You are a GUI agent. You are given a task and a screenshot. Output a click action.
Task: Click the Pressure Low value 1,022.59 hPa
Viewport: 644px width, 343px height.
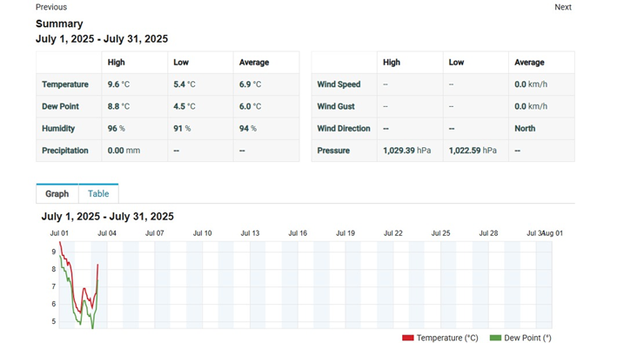(473, 151)
